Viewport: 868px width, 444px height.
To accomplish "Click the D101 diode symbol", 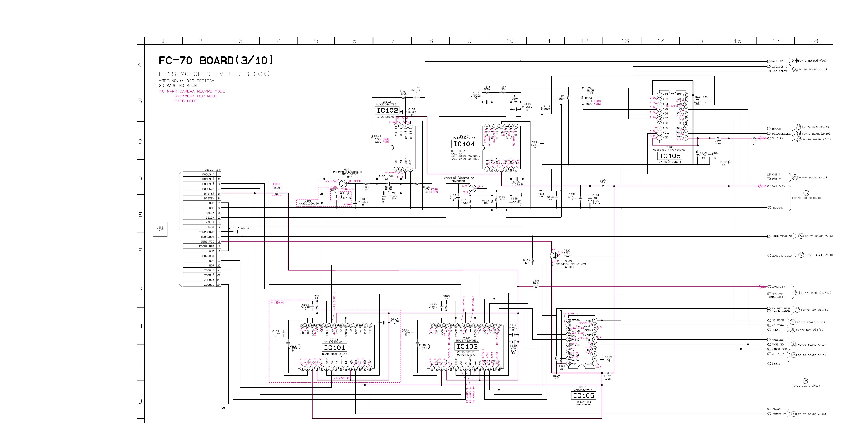I will 322,193.
